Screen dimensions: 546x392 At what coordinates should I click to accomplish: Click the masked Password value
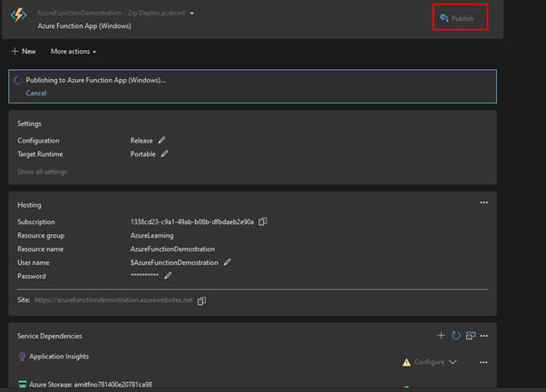pos(144,275)
